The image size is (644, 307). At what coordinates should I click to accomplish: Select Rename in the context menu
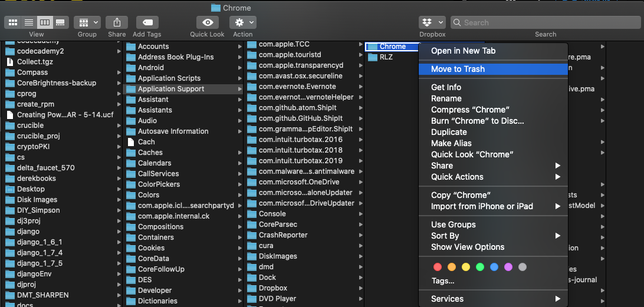(493, 98)
